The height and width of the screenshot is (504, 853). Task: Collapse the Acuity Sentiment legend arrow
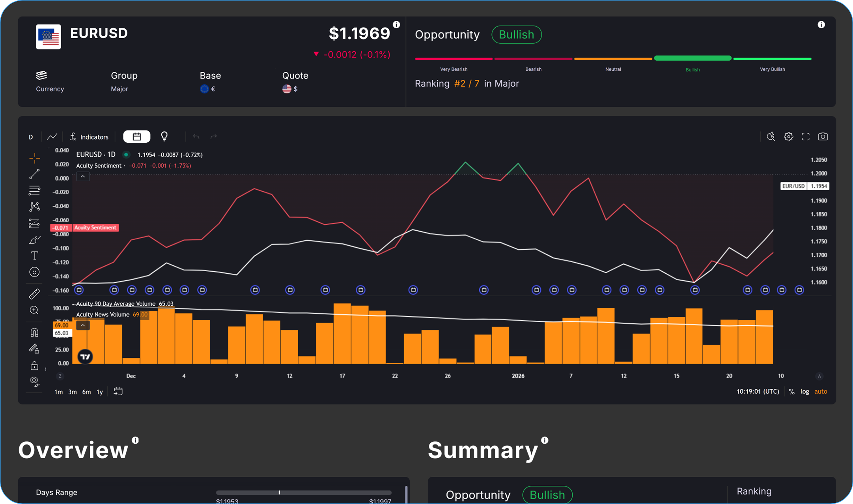click(83, 176)
